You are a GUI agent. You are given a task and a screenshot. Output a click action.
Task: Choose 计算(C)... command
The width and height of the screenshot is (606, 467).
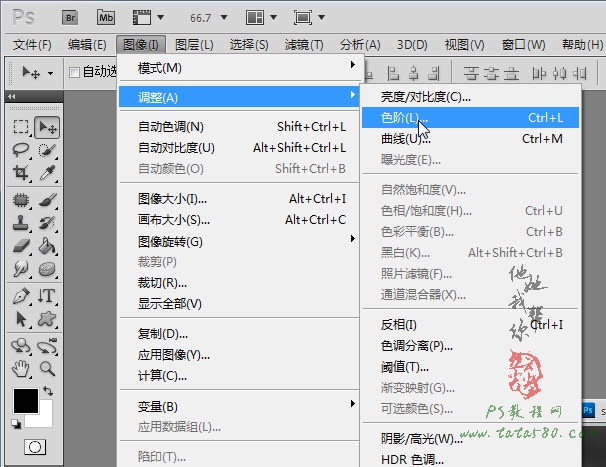point(239,375)
